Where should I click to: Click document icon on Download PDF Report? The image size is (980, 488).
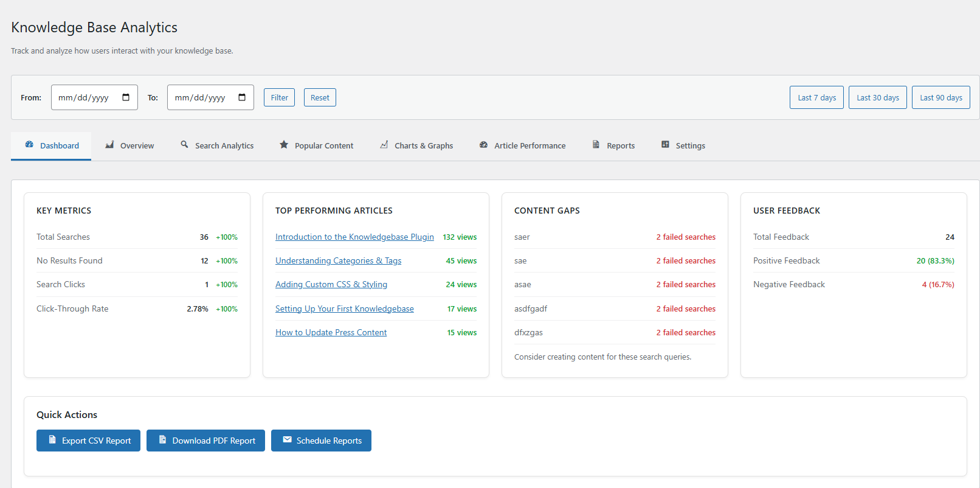pyautogui.click(x=162, y=440)
